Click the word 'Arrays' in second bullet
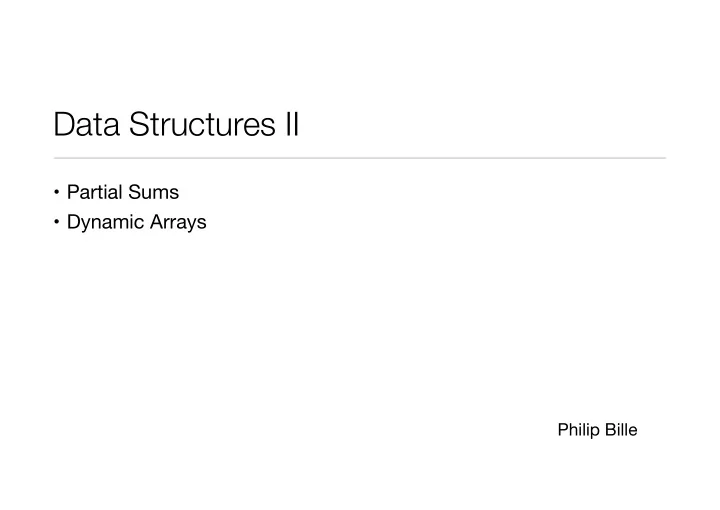Viewport: 720px width, 510px height. 178,223
